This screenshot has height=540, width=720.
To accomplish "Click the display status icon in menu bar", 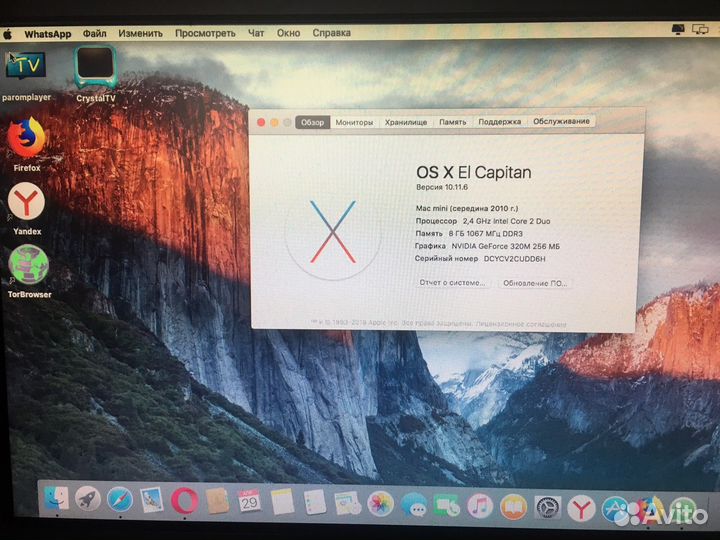I will (x=678, y=29).
